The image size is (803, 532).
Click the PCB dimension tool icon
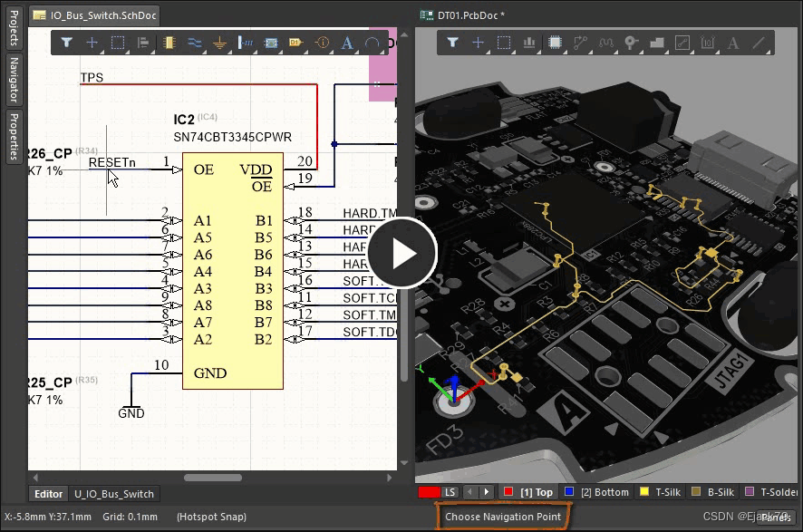pos(708,43)
